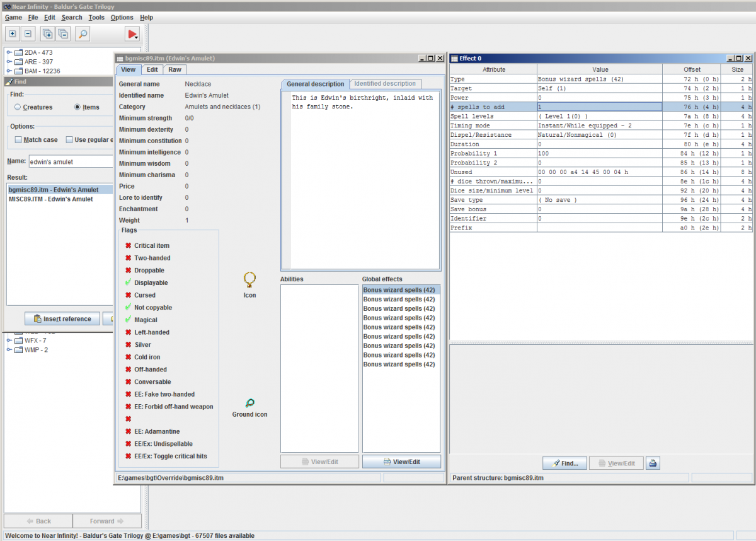Select the Identifier row
This screenshot has height=541, width=756.
pos(601,219)
